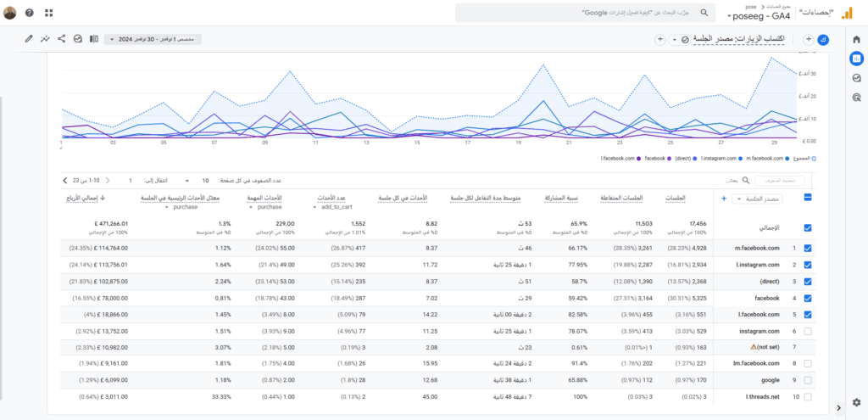Sort by the الجلسات المتفاعلة column header

[621, 198]
